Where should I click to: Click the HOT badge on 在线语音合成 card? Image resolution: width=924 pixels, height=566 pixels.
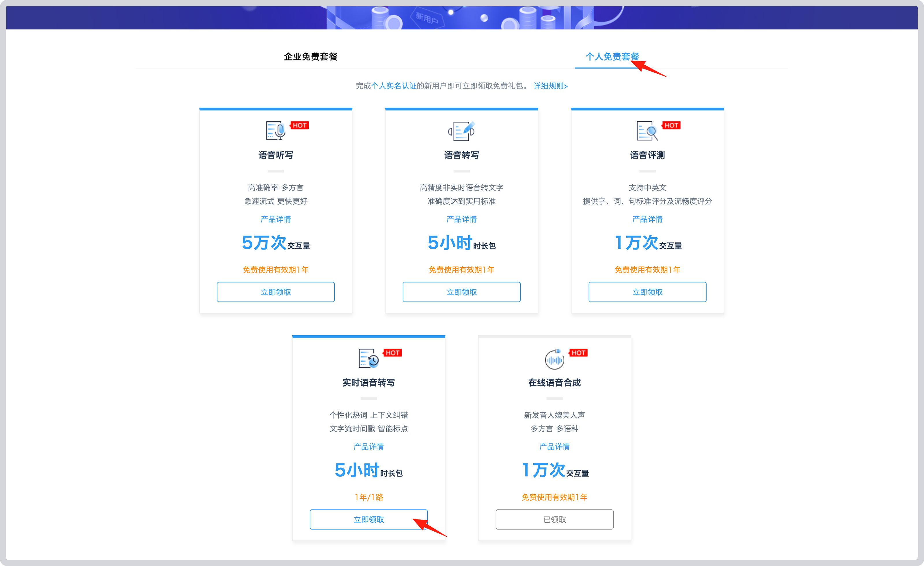click(x=578, y=353)
